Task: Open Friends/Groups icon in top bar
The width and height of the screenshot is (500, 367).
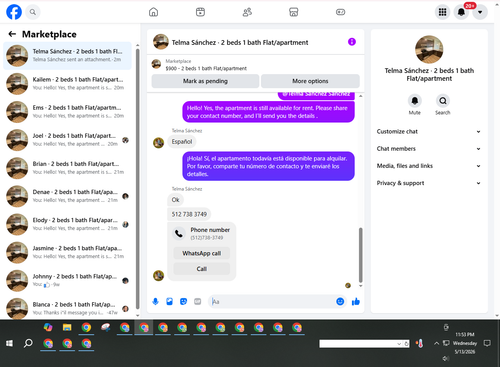Action: pyautogui.click(x=247, y=12)
